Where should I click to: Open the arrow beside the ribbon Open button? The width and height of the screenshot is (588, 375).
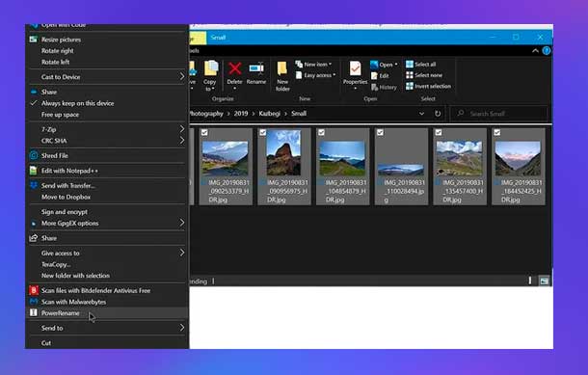point(396,65)
